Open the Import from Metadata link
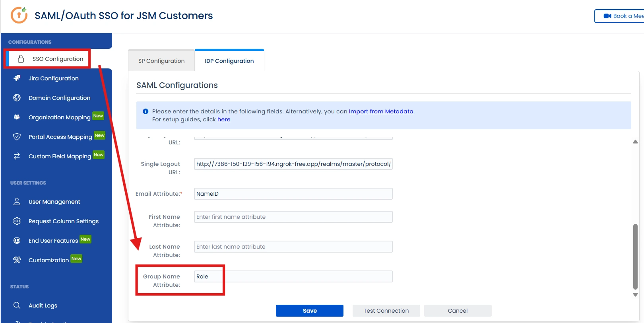This screenshot has width=644, height=323. pyautogui.click(x=381, y=111)
